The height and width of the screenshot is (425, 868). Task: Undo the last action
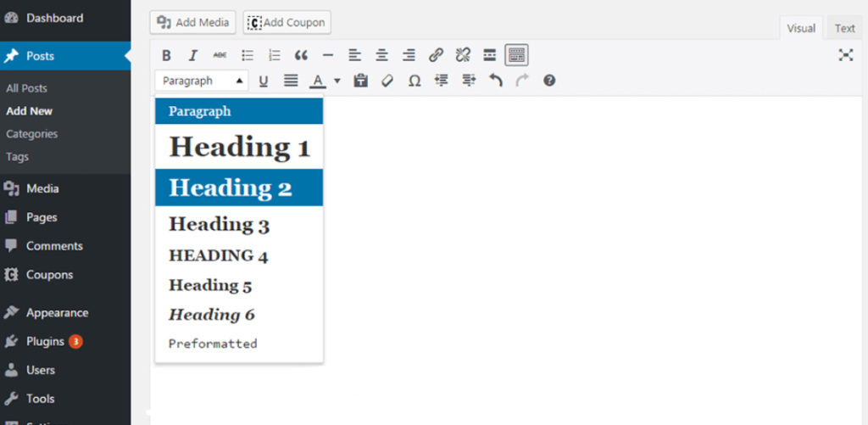point(495,81)
